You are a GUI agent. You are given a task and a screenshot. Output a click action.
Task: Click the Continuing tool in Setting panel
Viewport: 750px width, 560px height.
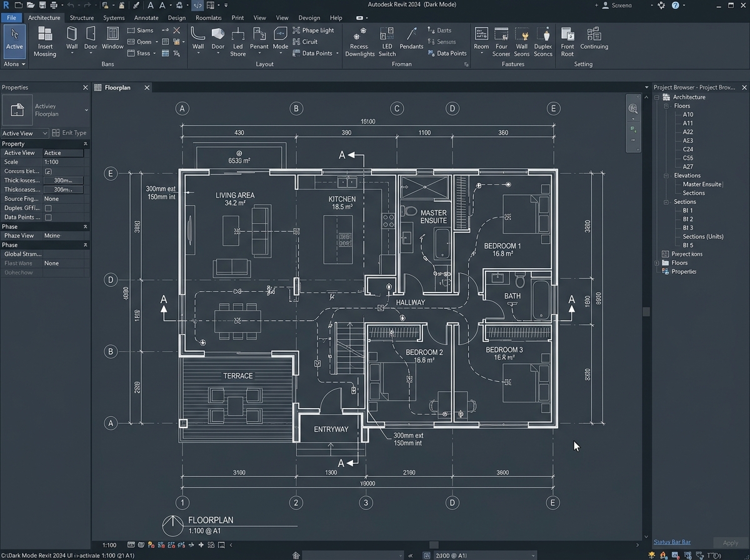[594, 39]
